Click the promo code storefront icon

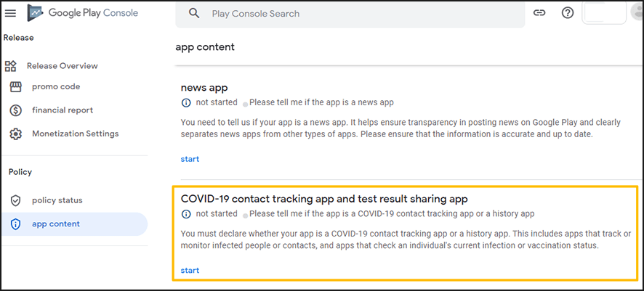(16, 87)
